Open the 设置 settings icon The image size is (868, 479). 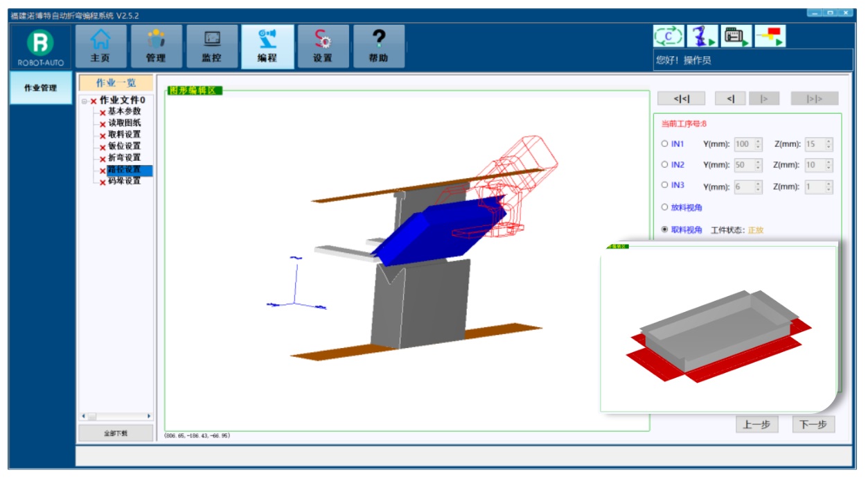322,46
